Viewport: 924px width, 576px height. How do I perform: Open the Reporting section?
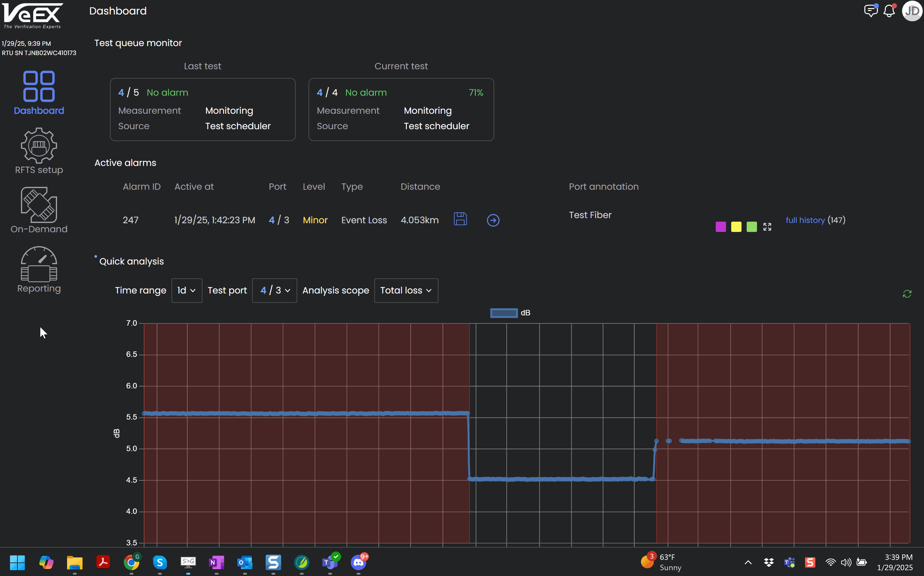pyautogui.click(x=39, y=270)
